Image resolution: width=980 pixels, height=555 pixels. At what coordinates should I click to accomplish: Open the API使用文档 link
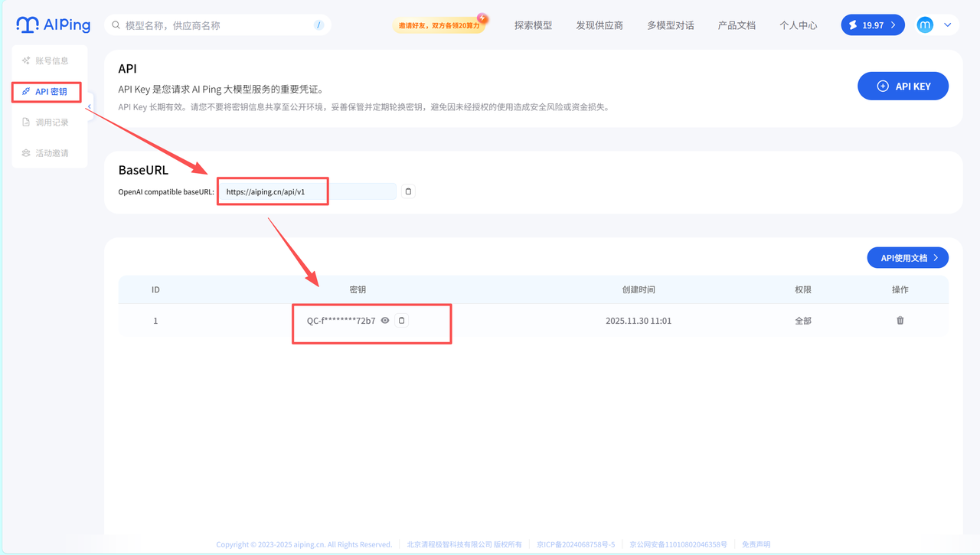(907, 258)
